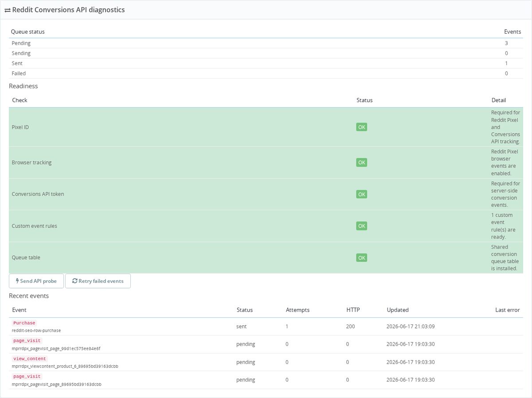Click detail 'Reddit Pixel browser events are enabled.'
532x398 pixels.
tap(505, 163)
